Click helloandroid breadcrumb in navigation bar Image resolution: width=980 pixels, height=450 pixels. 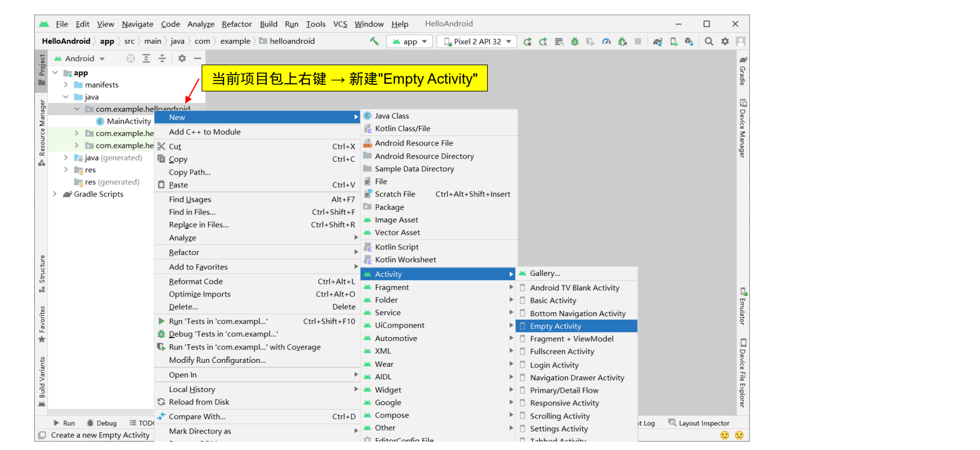(x=287, y=41)
